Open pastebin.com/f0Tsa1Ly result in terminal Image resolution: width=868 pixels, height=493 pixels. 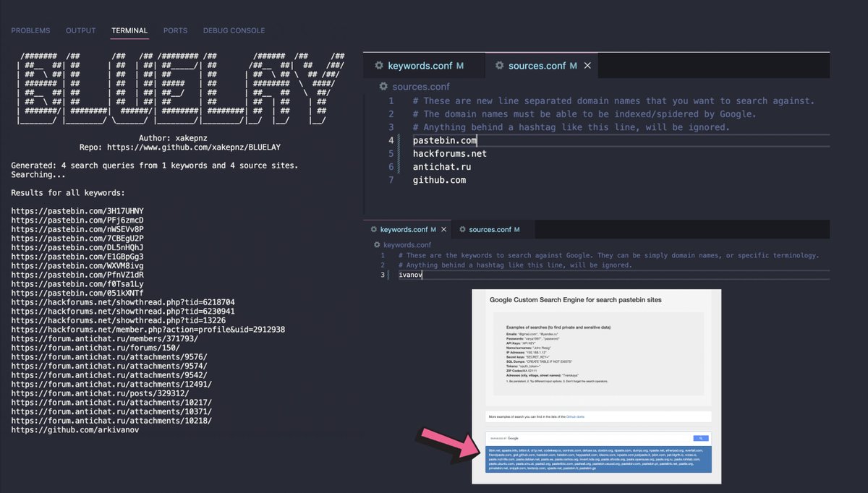(x=77, y=284)
